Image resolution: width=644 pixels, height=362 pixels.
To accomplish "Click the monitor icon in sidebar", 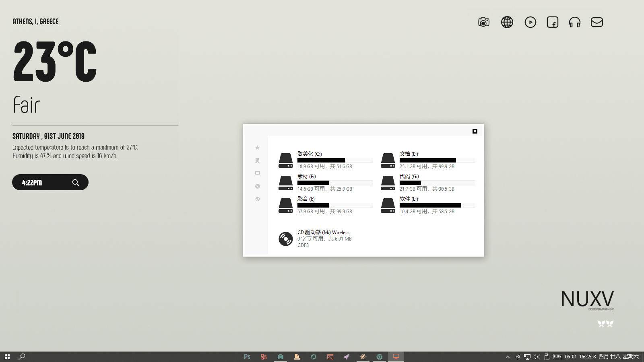I will pos(257,173).
